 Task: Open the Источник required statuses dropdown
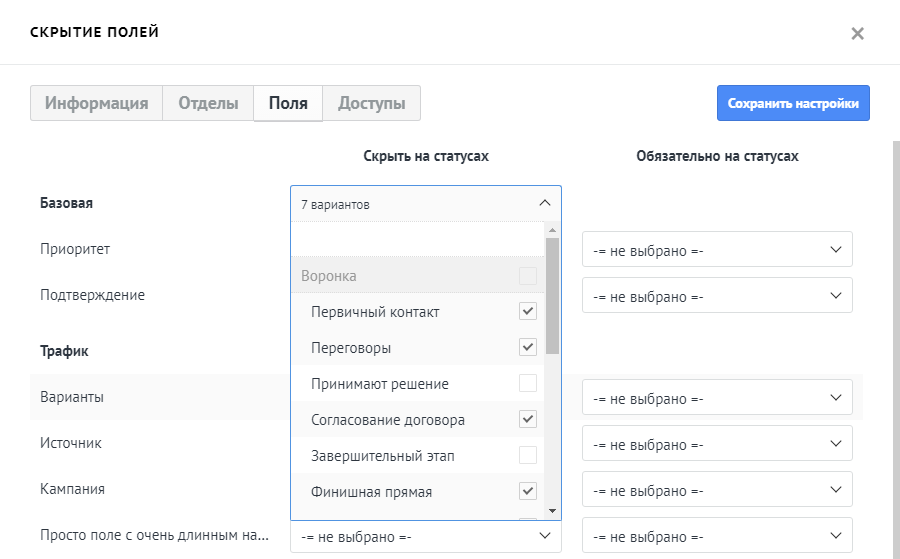coord(717,444)
